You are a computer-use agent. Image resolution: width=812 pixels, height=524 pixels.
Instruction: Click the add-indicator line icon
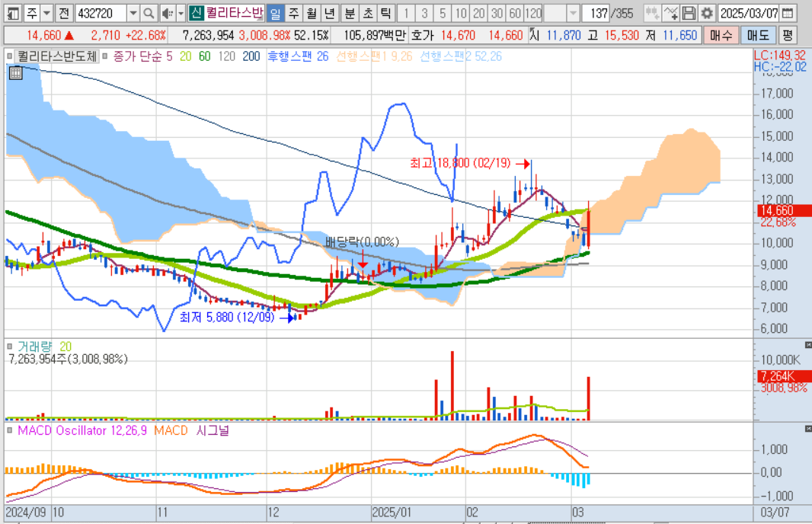pos(670,13)
